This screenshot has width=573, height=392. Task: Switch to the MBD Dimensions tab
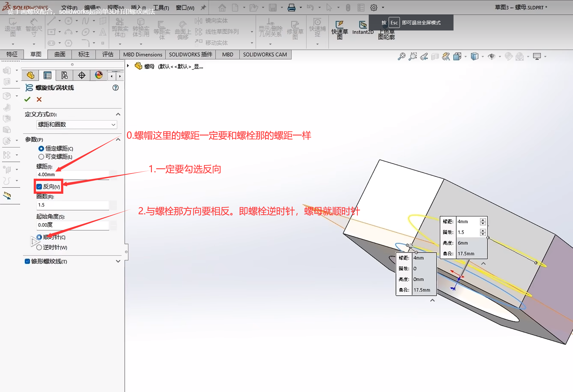point(143,55)
